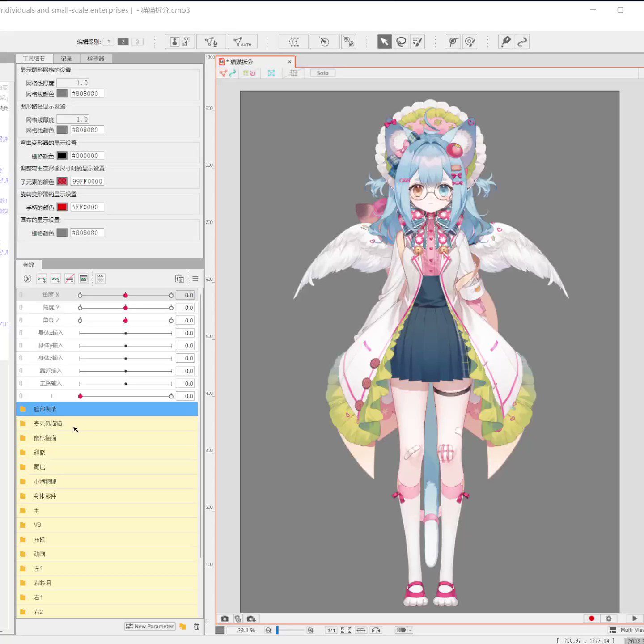Open the settings gear next to record
This screenshot has width=644, height=644.
click(x=609, y=619)
